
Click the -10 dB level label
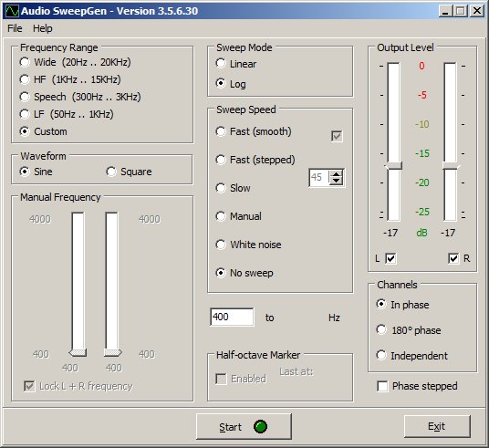pos(422,124)
